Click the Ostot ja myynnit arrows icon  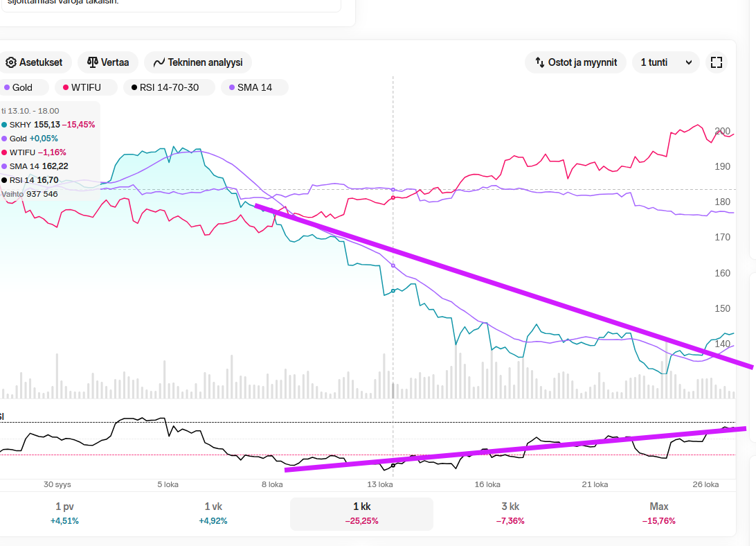click(x=539, y=62)
